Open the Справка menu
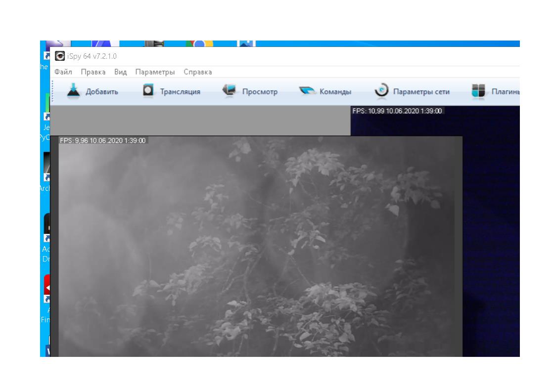 click(198, 72)
